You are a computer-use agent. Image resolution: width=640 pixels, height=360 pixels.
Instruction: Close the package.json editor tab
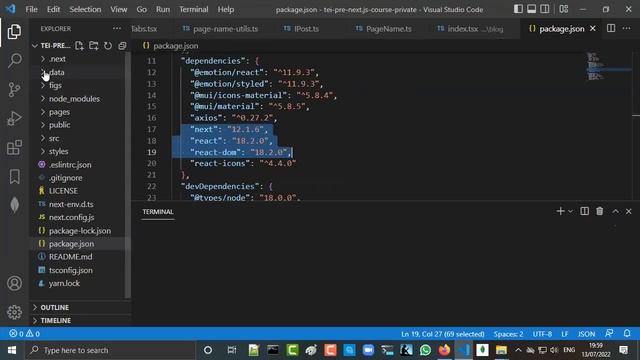pos(593,29)
